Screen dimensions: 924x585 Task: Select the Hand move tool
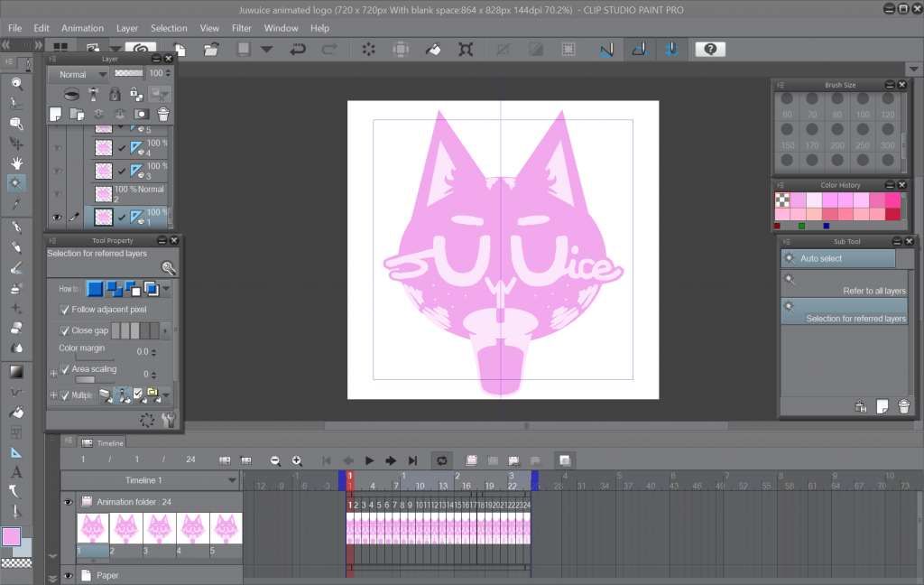click(16, 162)
